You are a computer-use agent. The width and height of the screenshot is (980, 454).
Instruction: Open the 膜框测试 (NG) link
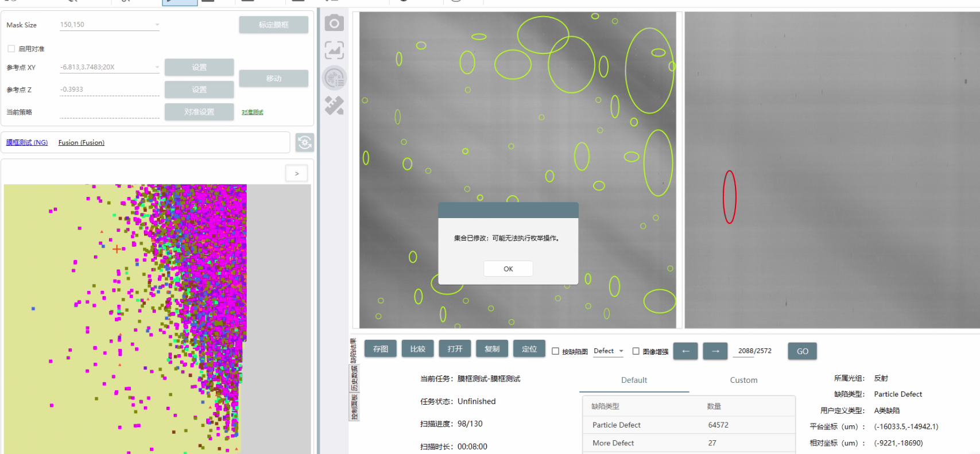point(27,142)
